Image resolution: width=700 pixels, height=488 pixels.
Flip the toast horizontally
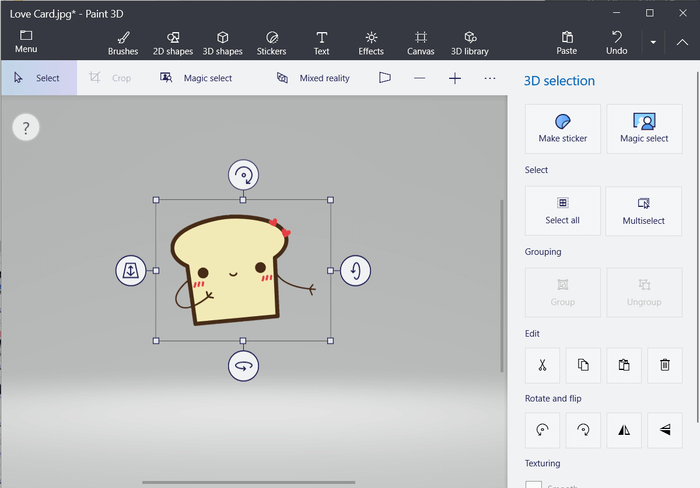pos(624,430)
